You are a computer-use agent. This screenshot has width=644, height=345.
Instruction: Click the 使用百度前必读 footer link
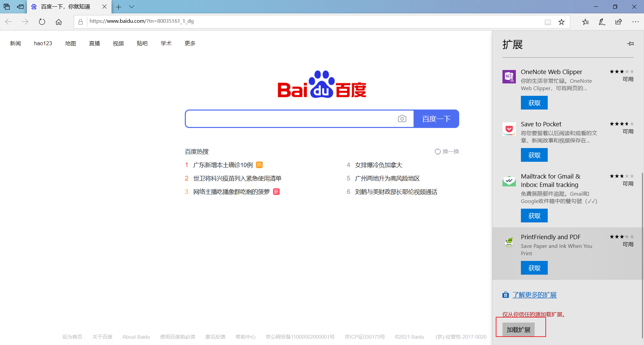pyautogui.click(x=177, y=337)
